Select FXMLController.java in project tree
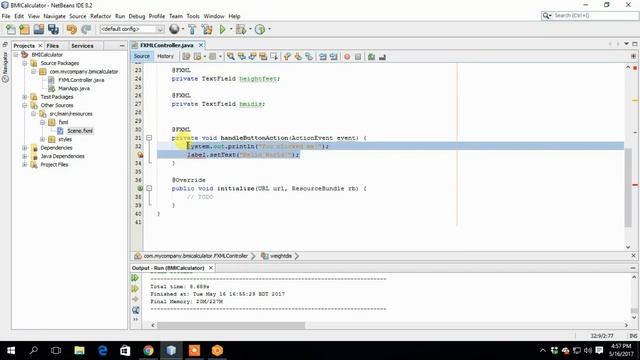 81,80
